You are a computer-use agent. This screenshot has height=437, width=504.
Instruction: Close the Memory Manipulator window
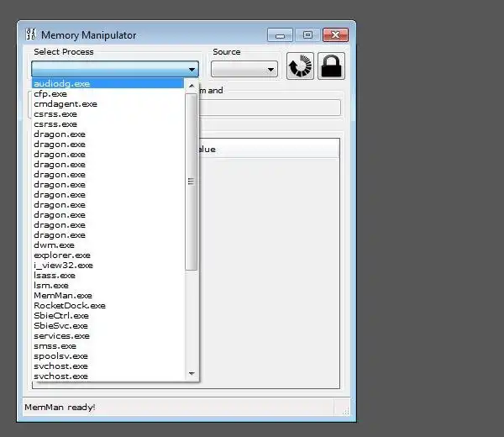coord(335,35)
